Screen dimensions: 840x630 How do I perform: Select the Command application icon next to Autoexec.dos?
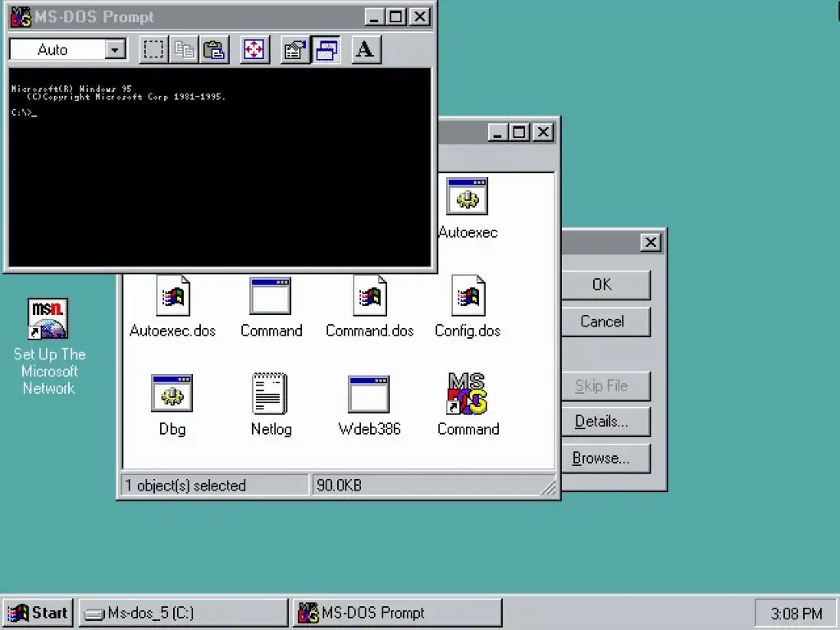[x=271, y=295]
